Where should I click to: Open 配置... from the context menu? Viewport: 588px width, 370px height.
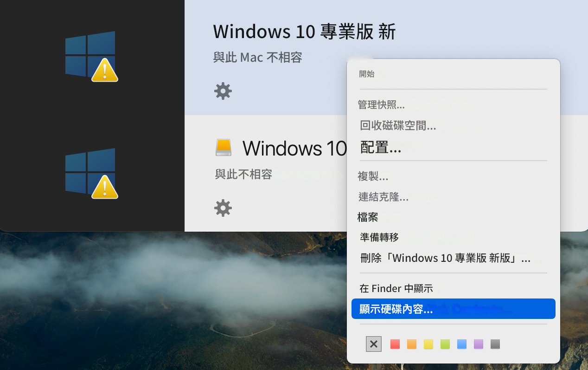(x=381, y=148)
